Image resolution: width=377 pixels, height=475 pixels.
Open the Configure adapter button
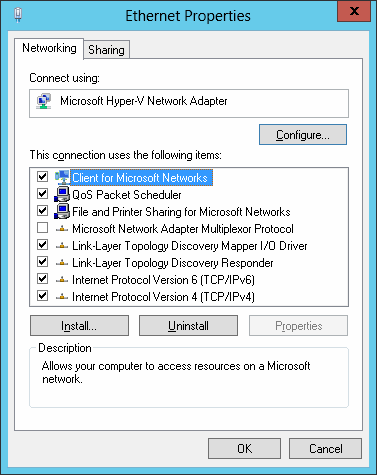pos(303,135)
